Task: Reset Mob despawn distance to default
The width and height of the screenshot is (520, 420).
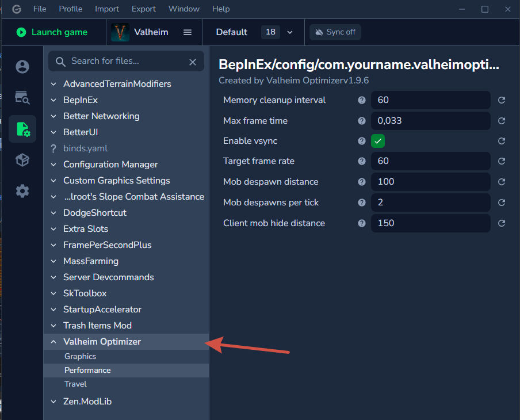Action: (502, 182)
